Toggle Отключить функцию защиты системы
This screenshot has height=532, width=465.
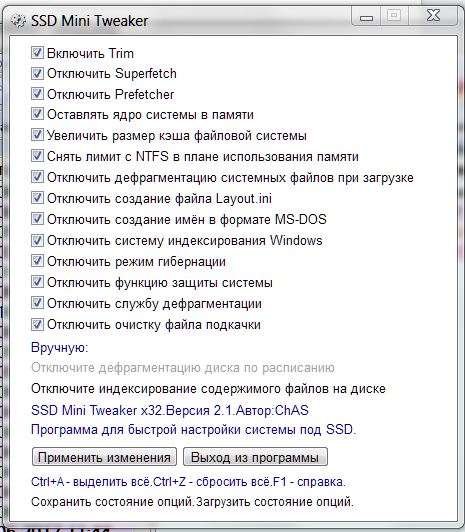click(x=37, y=282)
